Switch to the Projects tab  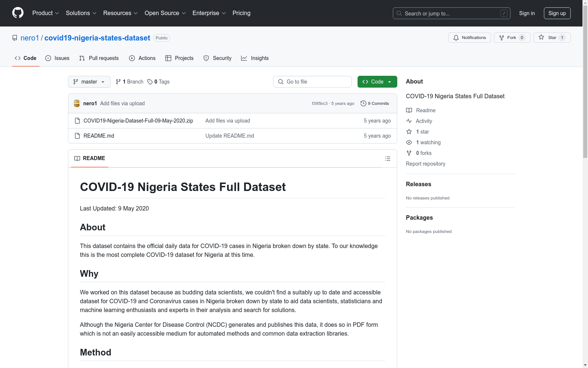(x=179, y=58)
